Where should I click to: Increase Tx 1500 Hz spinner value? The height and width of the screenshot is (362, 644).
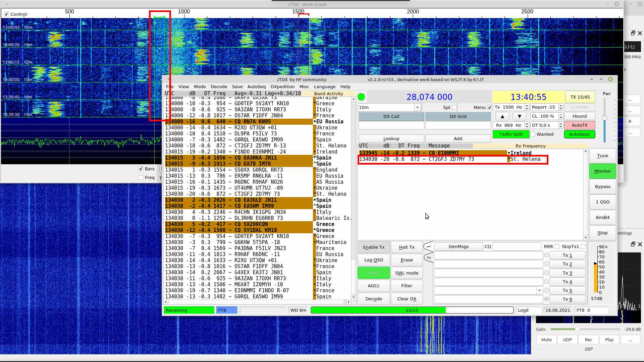click(x=527, y=106)
